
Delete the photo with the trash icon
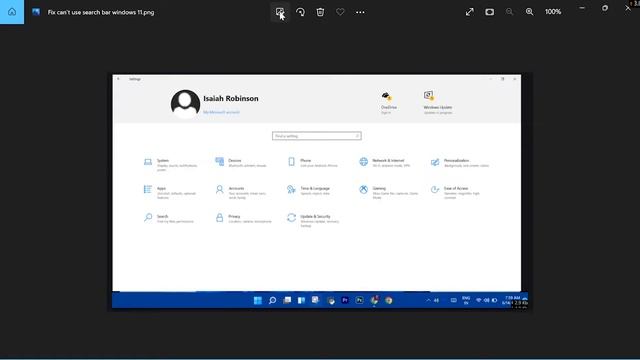[320, 12]
